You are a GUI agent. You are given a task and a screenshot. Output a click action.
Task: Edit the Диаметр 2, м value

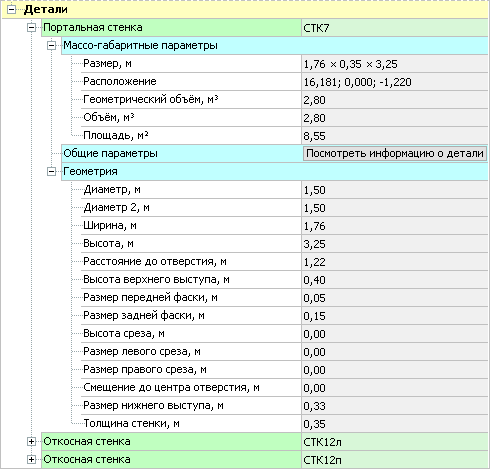[395, 208]
